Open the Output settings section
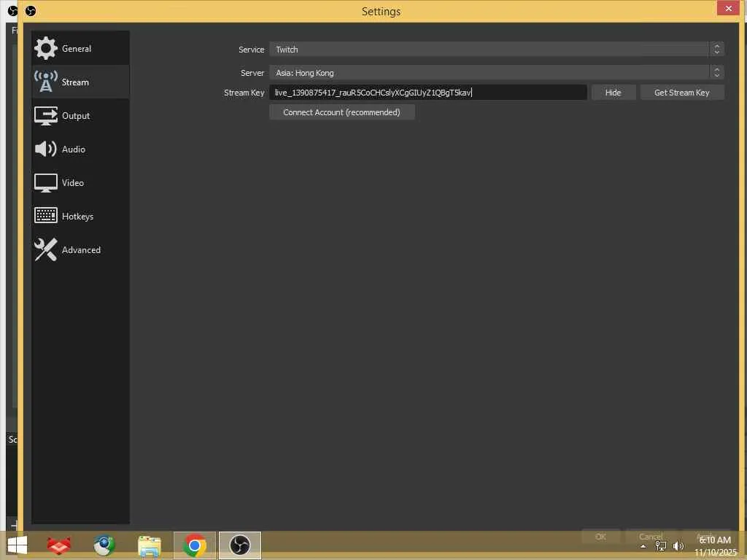The image size is (747, 560). click(80, 116)
